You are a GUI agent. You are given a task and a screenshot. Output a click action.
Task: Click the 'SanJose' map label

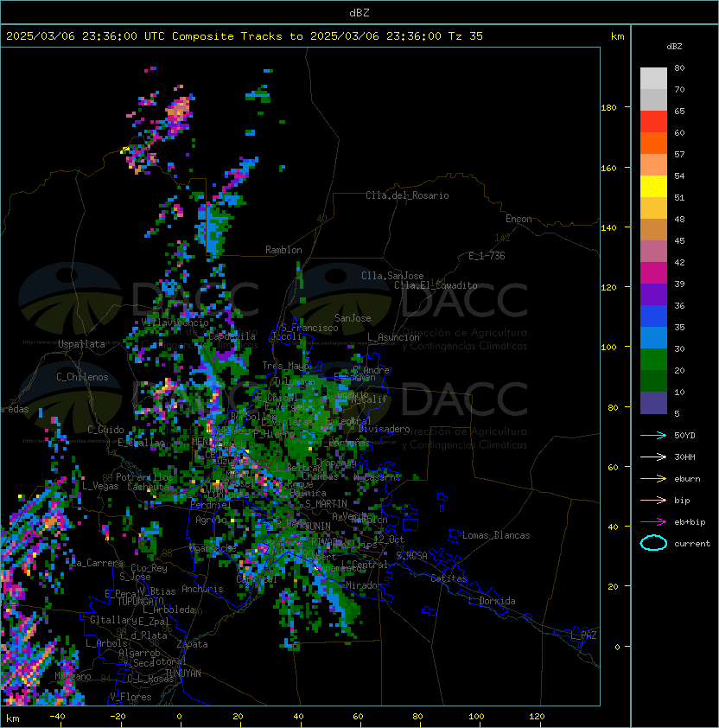point(353,318)
